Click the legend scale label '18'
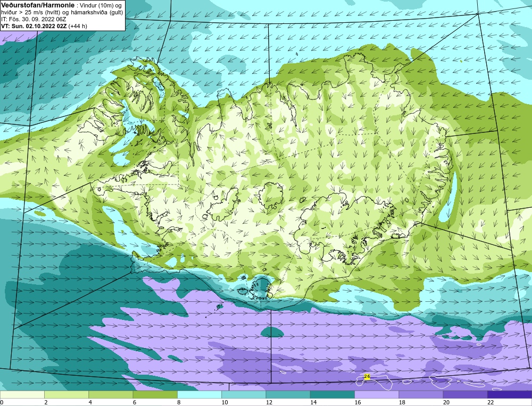The image size is (532, 406). pos(402,402)
